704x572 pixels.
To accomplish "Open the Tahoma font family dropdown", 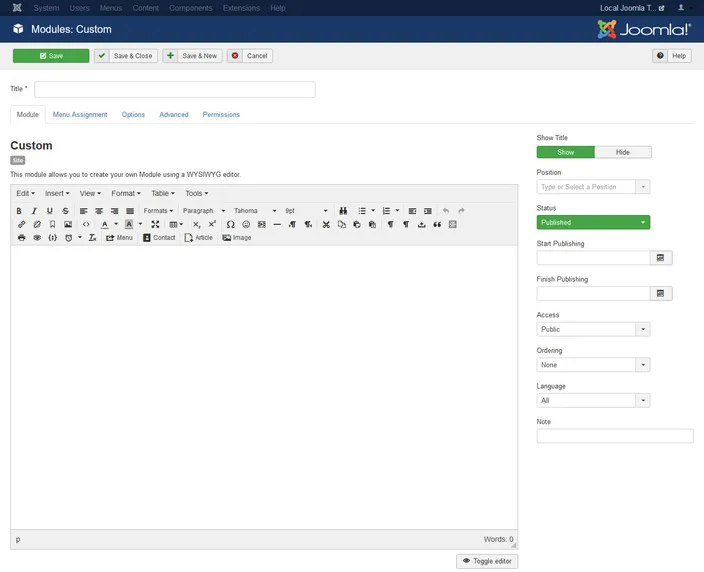I will coord(255,211).
